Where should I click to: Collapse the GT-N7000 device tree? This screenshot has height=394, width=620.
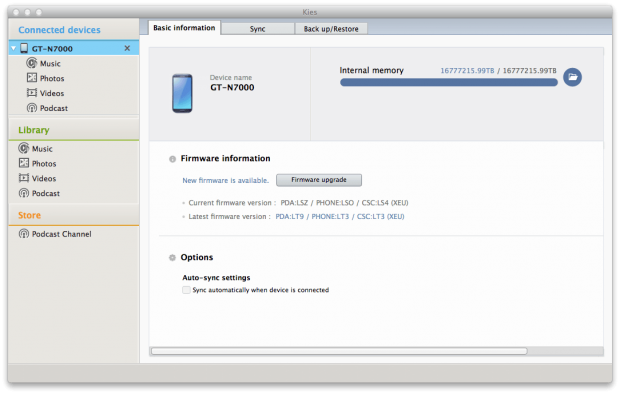click(x=13, y=48)
